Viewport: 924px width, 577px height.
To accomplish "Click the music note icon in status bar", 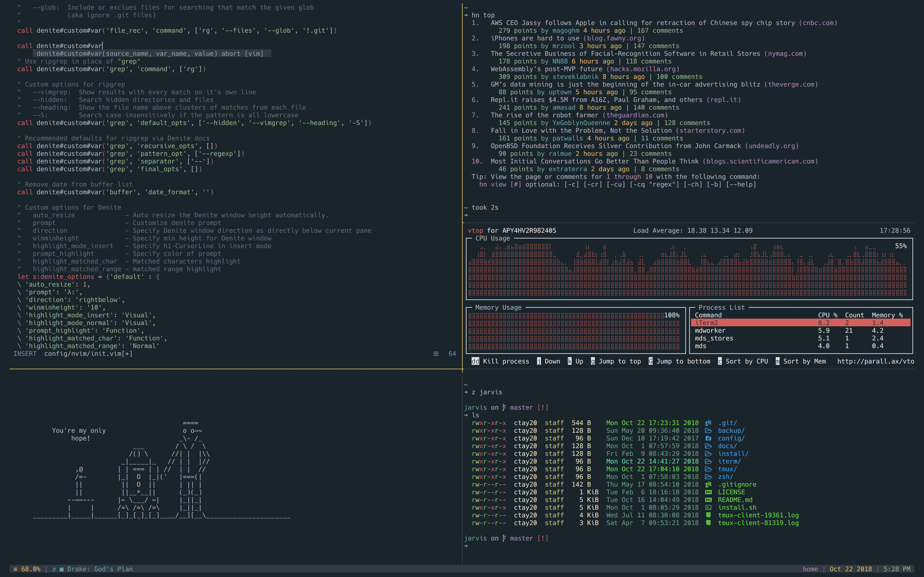I will click(x=54, y=569).
